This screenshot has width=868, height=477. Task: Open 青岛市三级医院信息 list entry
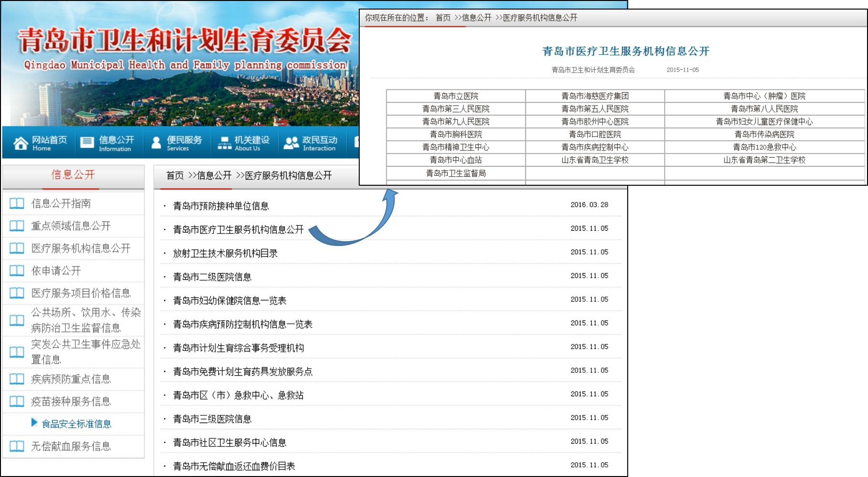coord(212,419)
